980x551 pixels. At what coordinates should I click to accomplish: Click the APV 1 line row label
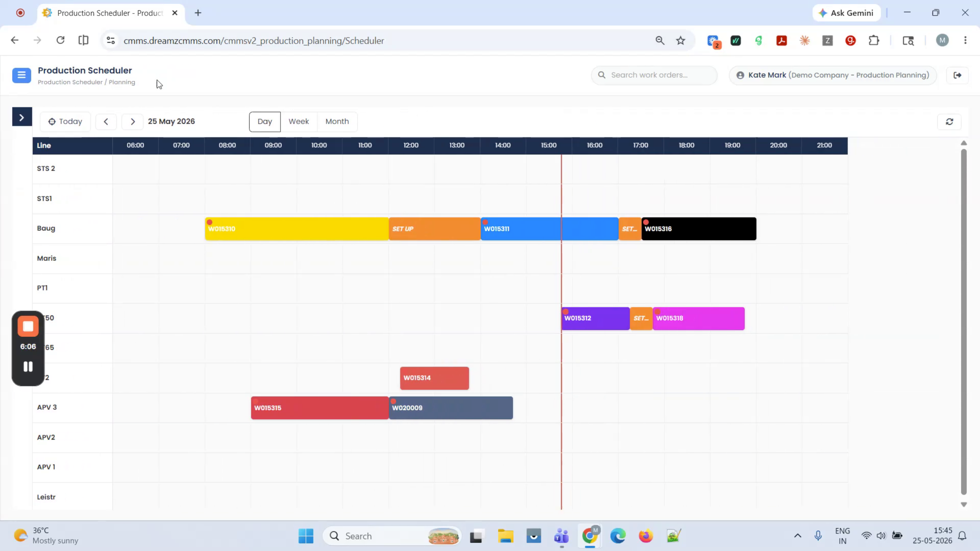46,467
